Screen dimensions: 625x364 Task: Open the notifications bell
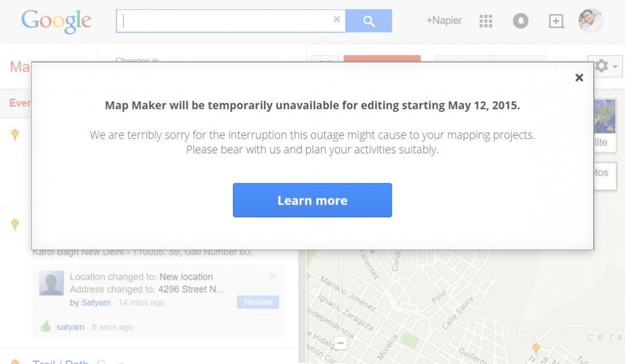coord(521,21)
